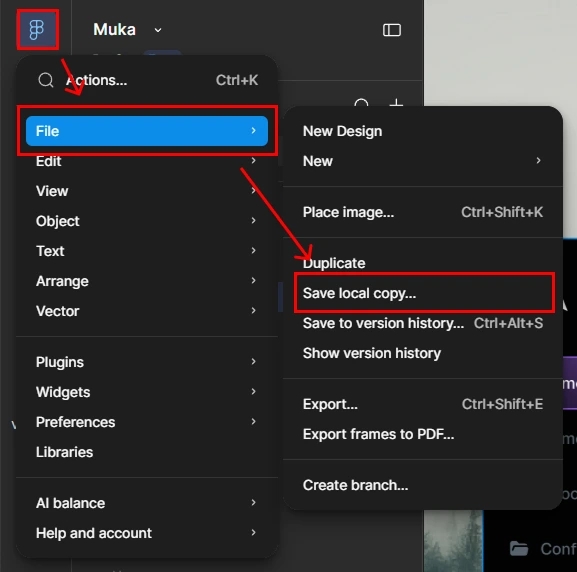Open the File menu item
This screenshot has width=577, height=572.
click(147, 131)
